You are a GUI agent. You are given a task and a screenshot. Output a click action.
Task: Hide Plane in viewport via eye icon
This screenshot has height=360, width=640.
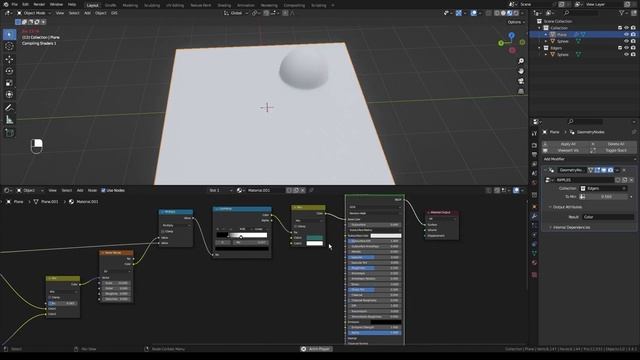pos(627,35)
